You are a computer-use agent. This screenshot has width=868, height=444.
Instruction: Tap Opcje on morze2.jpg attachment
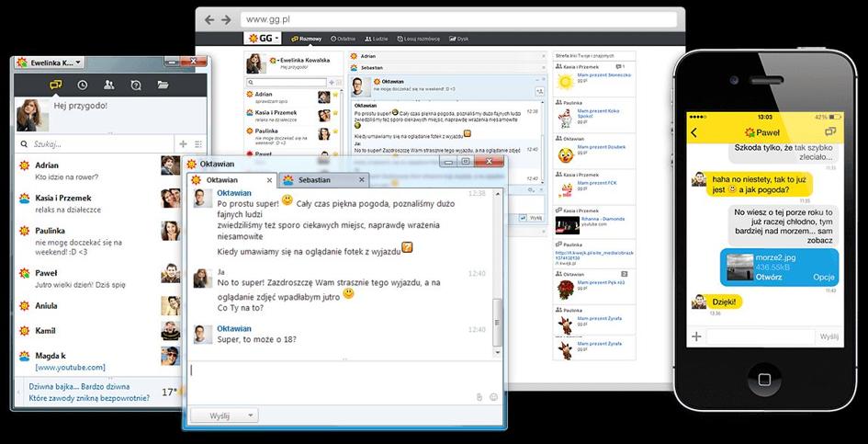(x=823, y=277)
